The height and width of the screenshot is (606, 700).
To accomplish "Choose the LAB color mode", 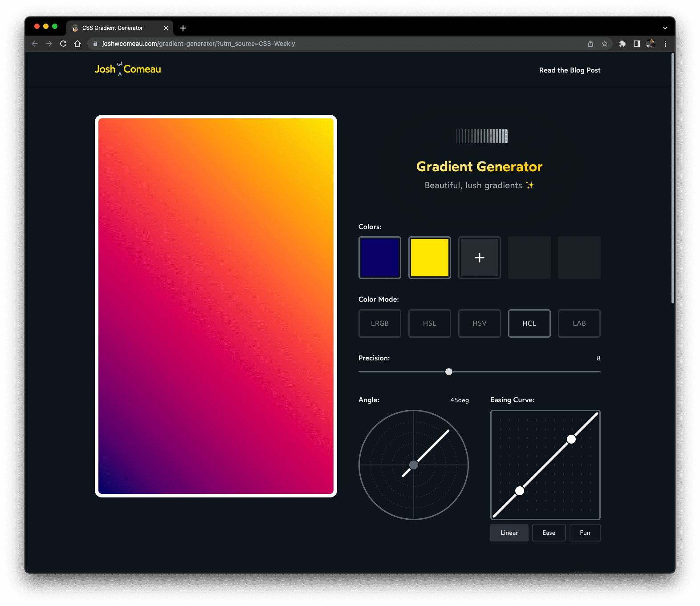I will (579, 323).
